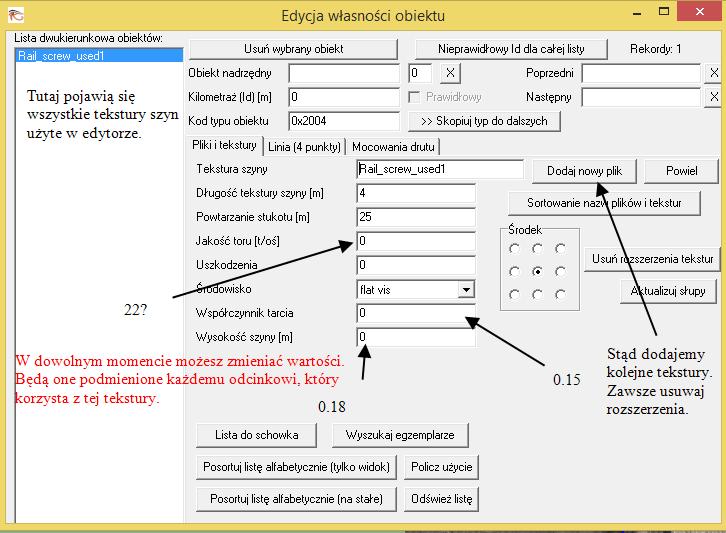Click Nieprawidłowy Id dla całej listy
The height and width of the screenshot is (533, 726).
[511, 49]
